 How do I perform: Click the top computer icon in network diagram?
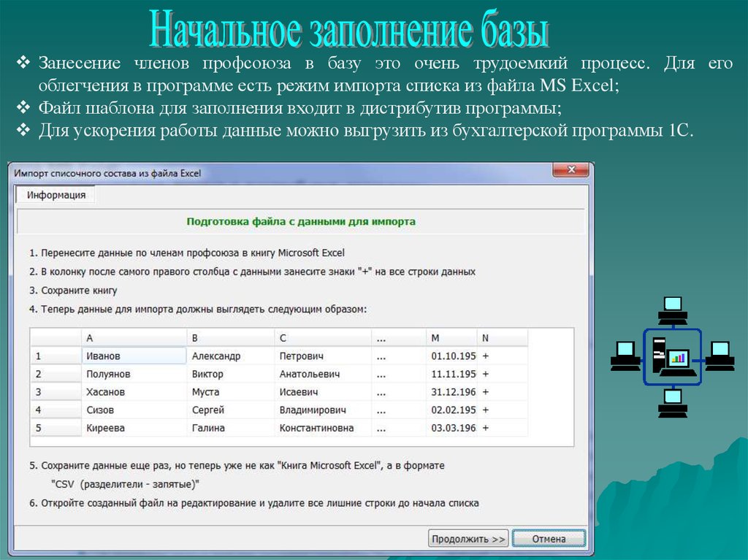click(672, 310)
